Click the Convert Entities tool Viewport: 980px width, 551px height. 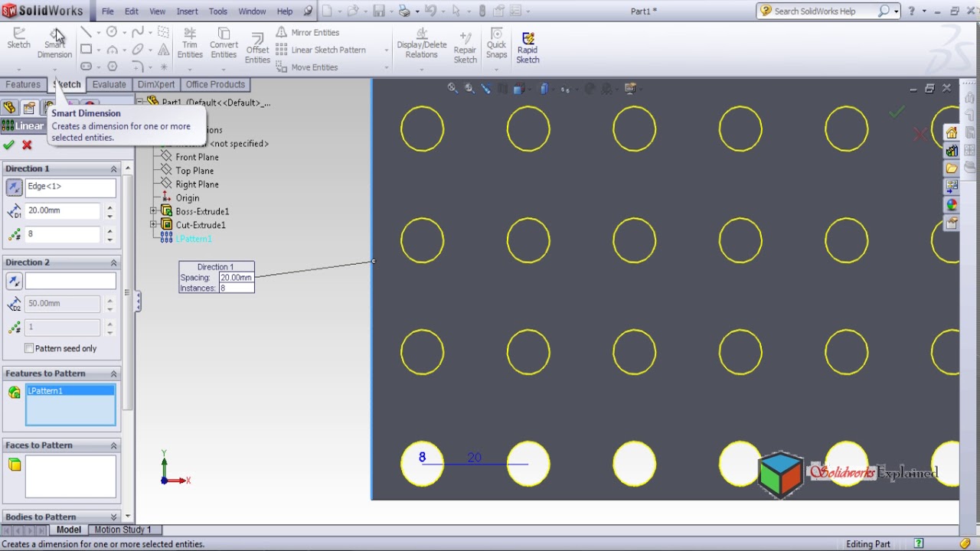[224, 43]
